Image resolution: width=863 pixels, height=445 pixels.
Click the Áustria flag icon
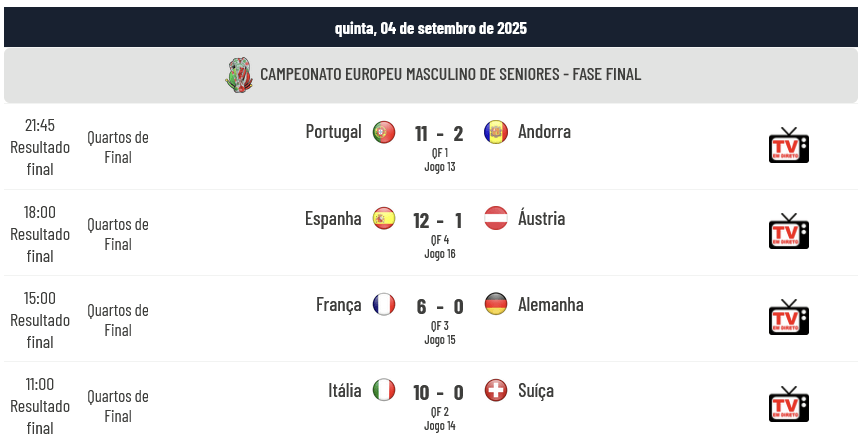pyautogui.click(x=496, y=218)
